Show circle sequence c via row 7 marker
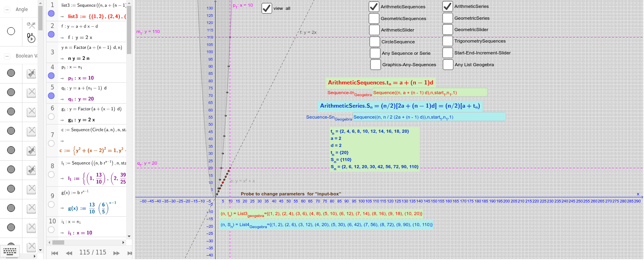 pos(51,143)
